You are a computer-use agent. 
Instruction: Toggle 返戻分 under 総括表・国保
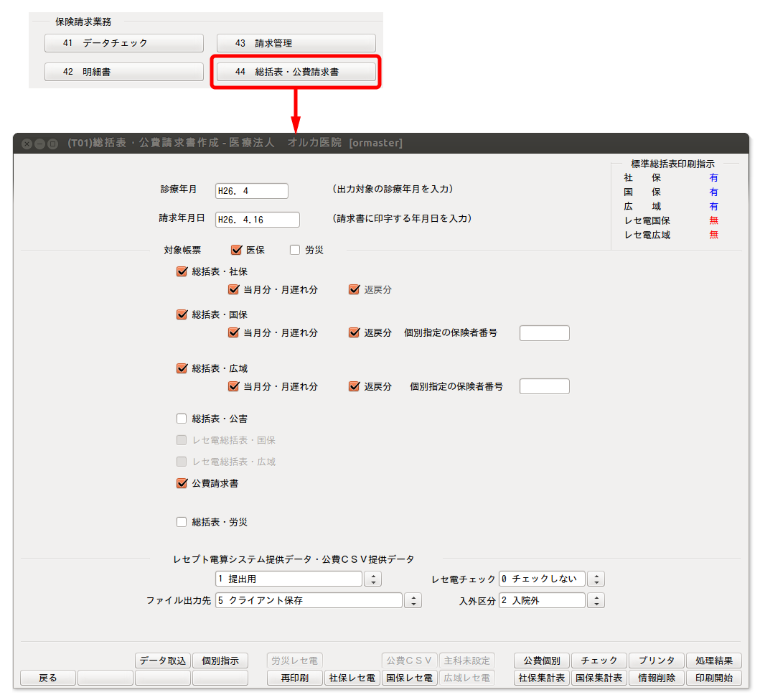coord(355,333)
